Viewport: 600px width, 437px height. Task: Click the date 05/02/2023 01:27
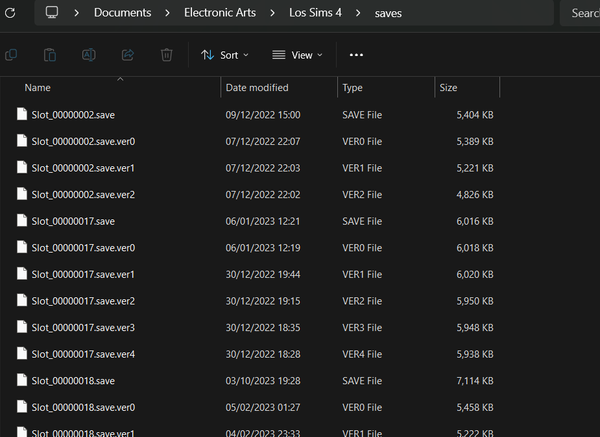pos(263,407)
